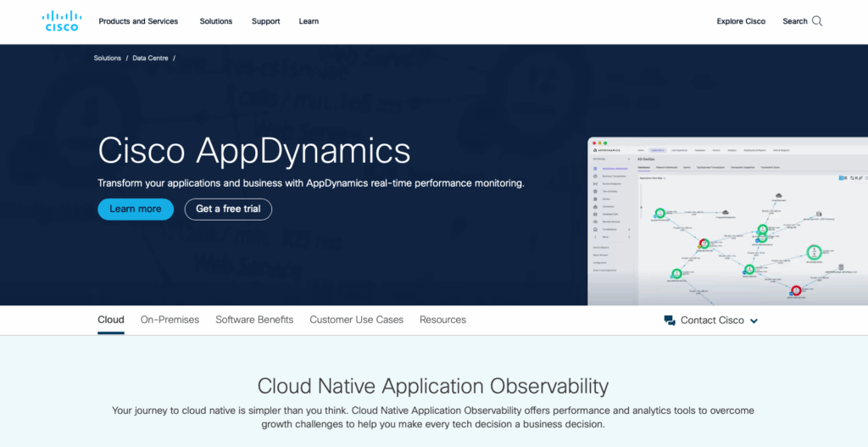This screenshot has height=447, width=868.
Task: Click the Search label in header
Action: (795, 21)
